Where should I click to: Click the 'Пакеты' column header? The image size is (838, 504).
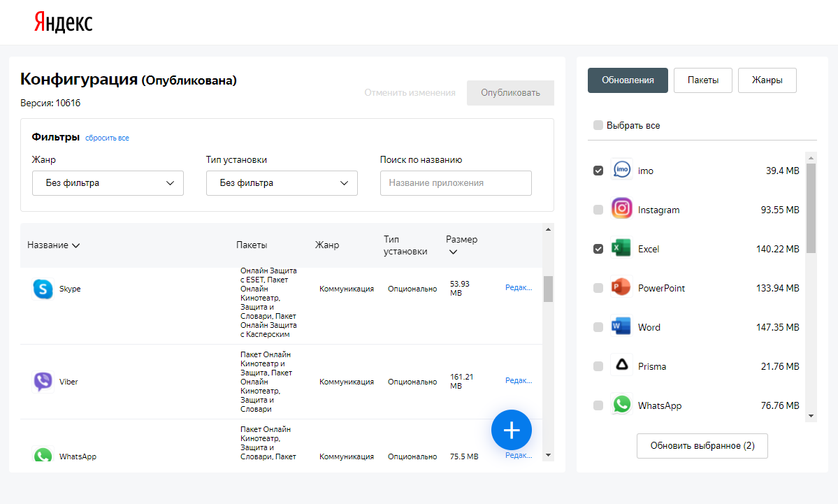click(252, 245)
